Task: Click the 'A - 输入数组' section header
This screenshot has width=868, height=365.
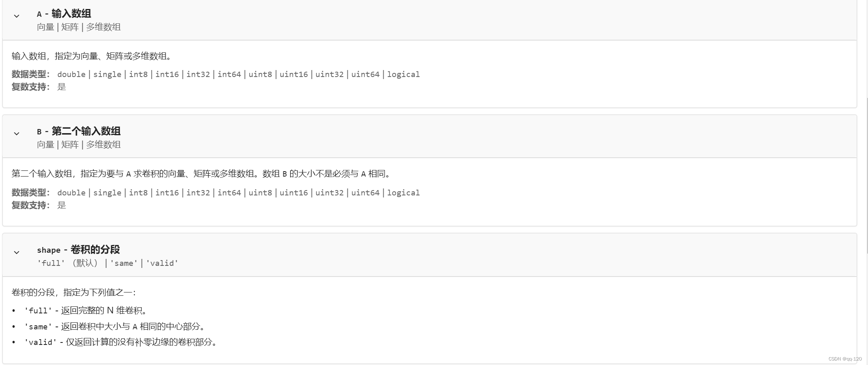Action: pos(64,14)
